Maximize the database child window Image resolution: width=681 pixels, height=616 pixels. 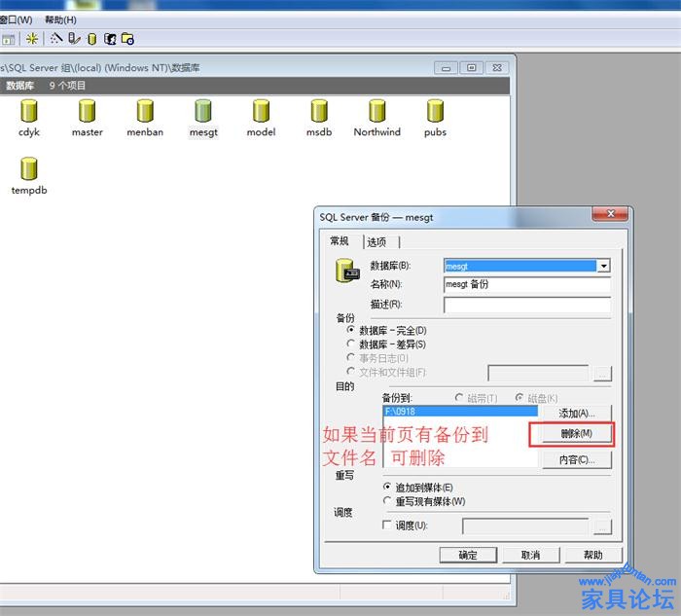pyautogui.click(x=472, y=68)
